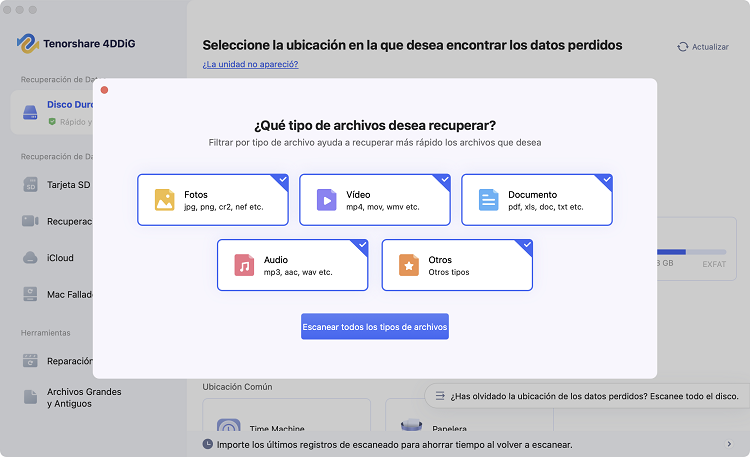This screenshot has width=750, height=457.
Task: Open the Tarjeta SD icon
Action: coord(31,185)
